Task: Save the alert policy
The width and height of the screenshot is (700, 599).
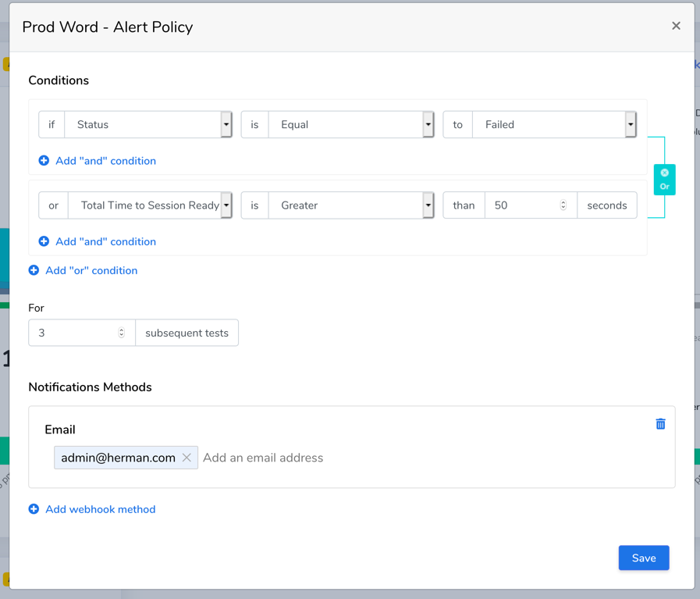Action: pyautogui.click(x=643, y=558)
